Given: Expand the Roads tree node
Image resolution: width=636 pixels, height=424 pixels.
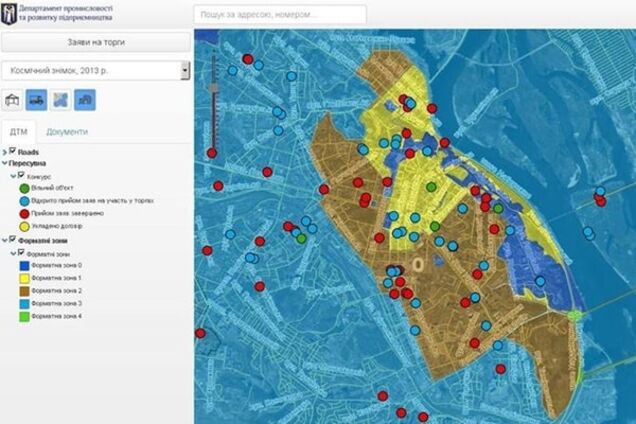Looking at the screenshot, I should point(4,152).
